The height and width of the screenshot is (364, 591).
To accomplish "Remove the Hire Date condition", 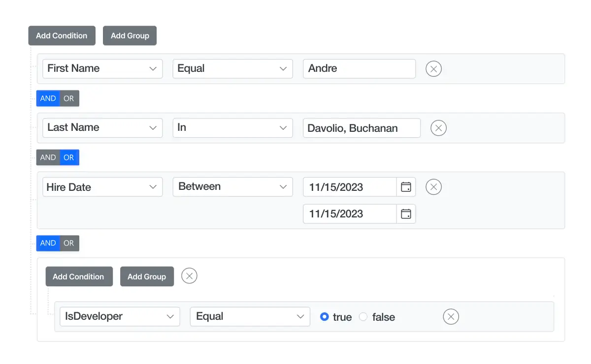I will [x=433, y=187].
